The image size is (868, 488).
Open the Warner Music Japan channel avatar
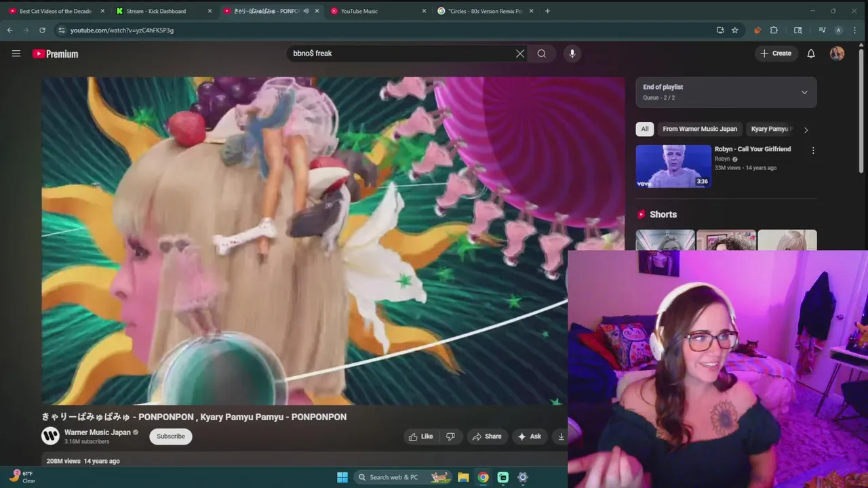(50, 436)
